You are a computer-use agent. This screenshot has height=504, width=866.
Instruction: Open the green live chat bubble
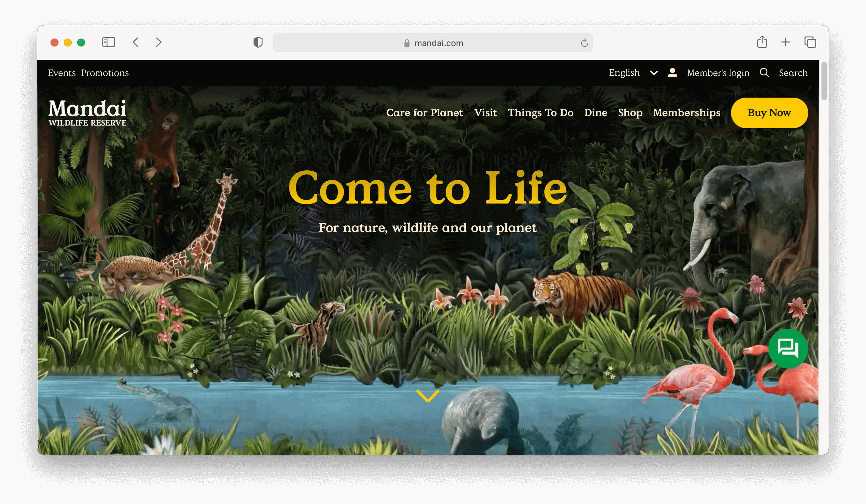[788, 348]
